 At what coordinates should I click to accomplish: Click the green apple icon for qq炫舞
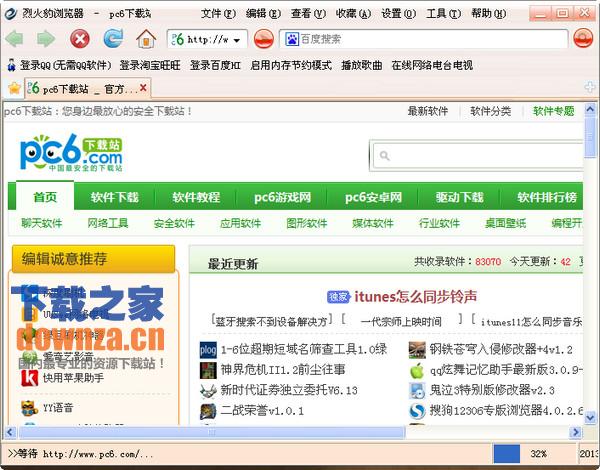(417, 370)
